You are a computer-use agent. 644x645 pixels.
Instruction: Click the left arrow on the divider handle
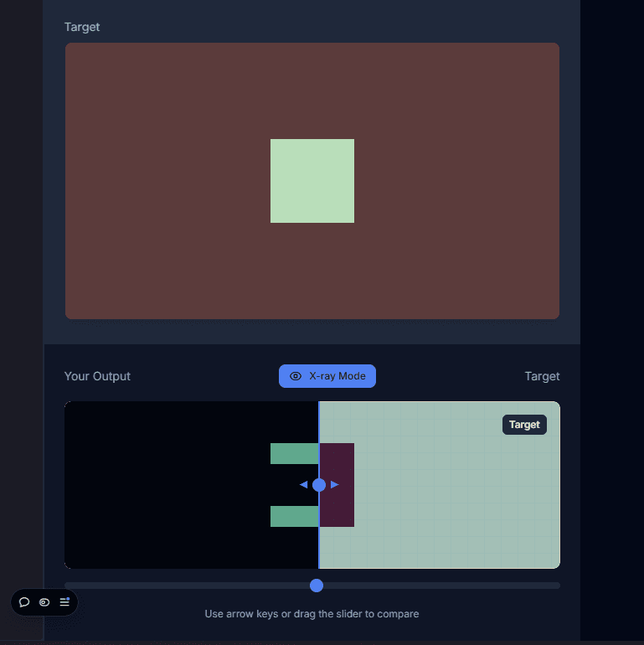[x=303, y=484]
